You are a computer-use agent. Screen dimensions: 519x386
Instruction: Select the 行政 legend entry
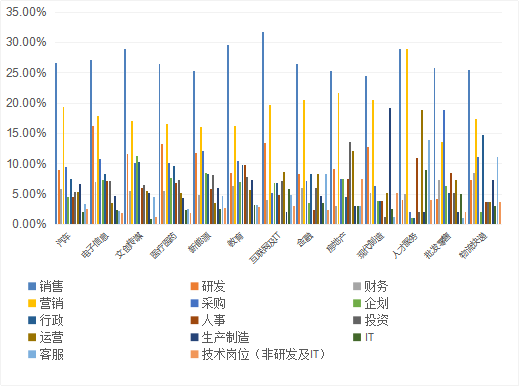coord(46,320)
